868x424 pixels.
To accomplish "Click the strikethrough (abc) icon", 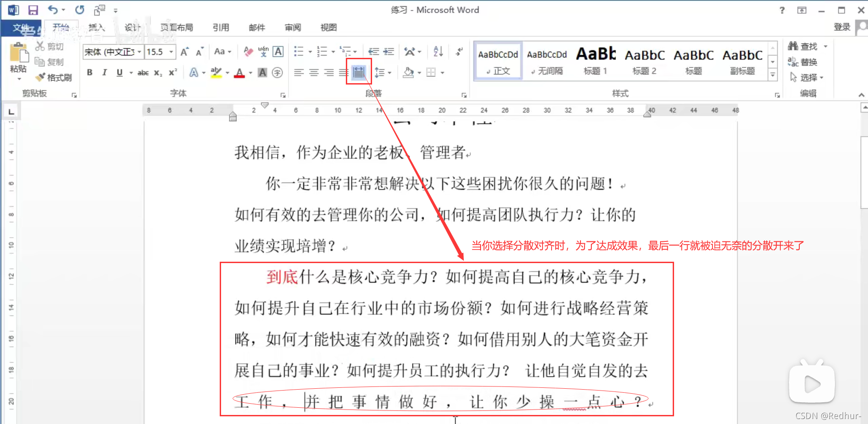I will click(142, 72).
